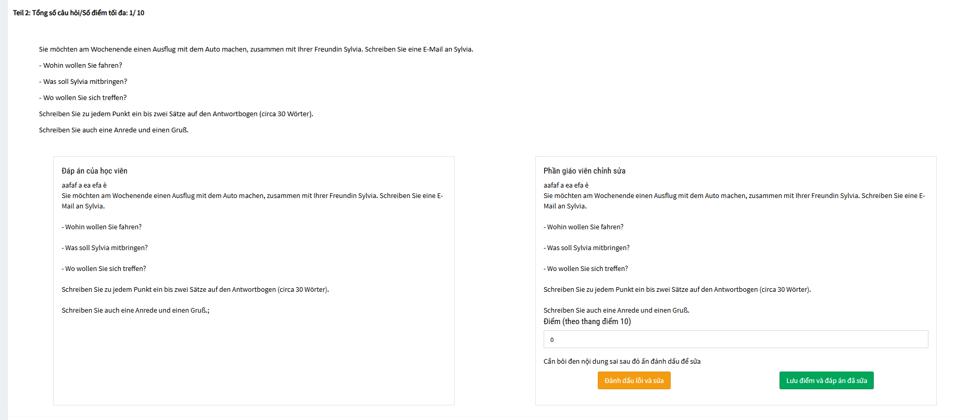Screen dimensions: 980x420
Task: Click the "Cần bôi đen nội dung sai" hint text
Action: click(x=622, y=361)
